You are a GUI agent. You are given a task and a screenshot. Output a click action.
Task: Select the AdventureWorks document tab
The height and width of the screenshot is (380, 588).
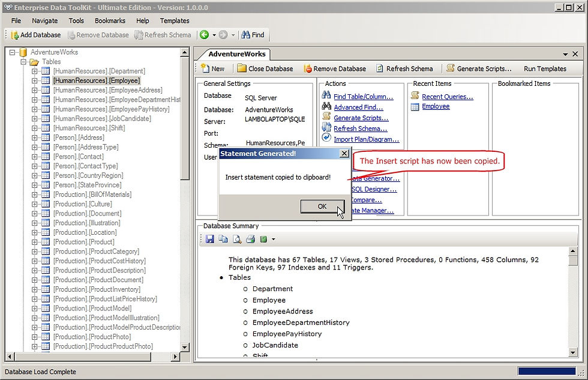click(236, 54)
